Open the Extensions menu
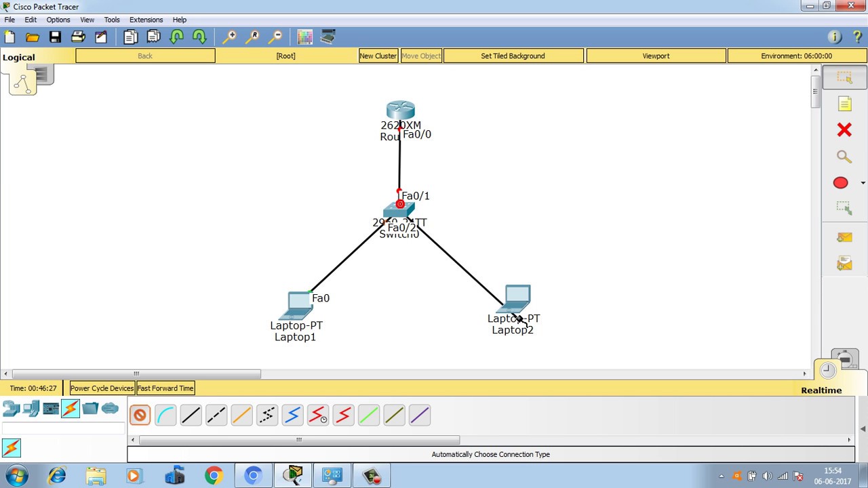 tap(146, 20)
